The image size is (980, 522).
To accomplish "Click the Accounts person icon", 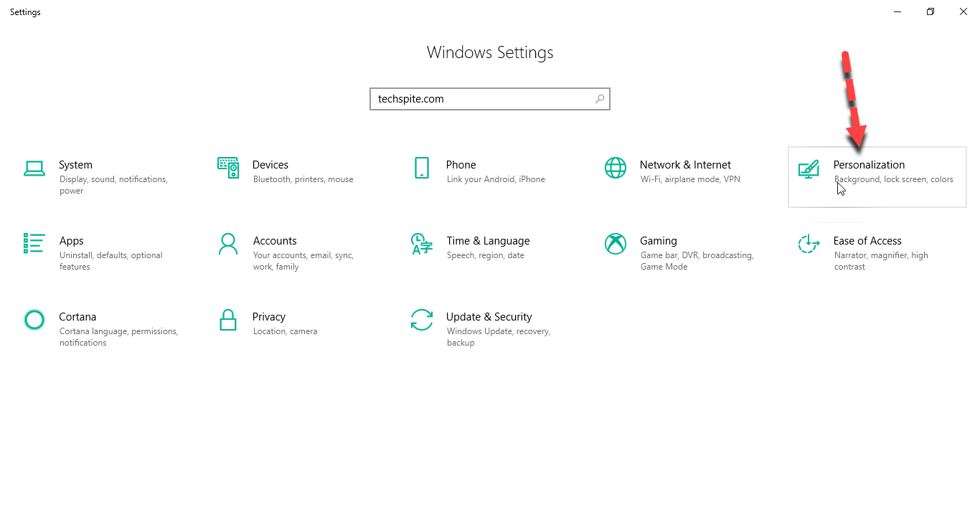I will [x=228, y=244].
